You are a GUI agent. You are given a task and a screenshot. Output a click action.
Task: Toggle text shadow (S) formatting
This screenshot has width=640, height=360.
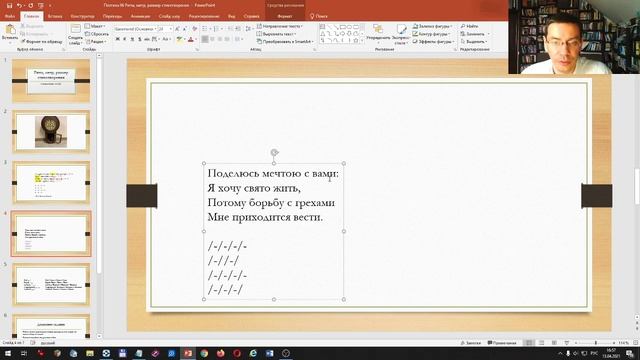coord(140,39)
